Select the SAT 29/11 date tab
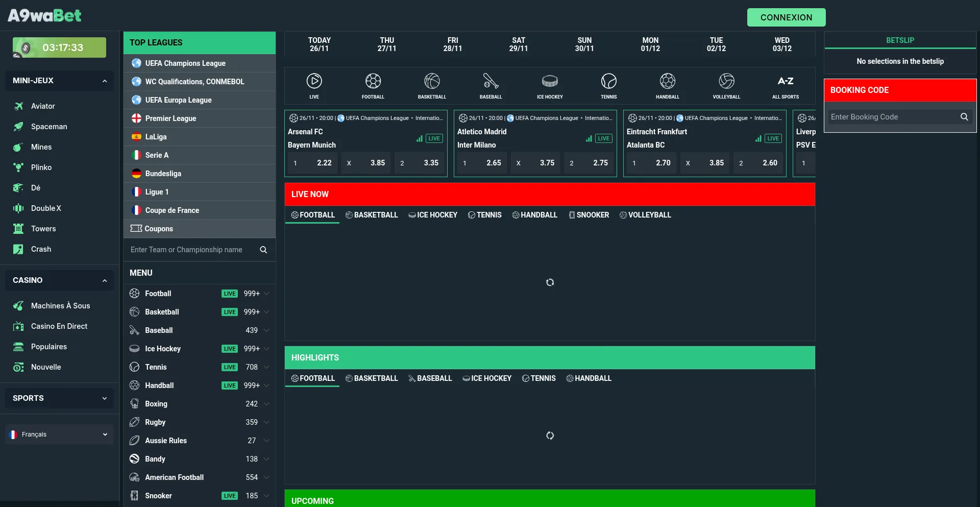The height and width of the screenshot is (507, 980). click(518, 44)
